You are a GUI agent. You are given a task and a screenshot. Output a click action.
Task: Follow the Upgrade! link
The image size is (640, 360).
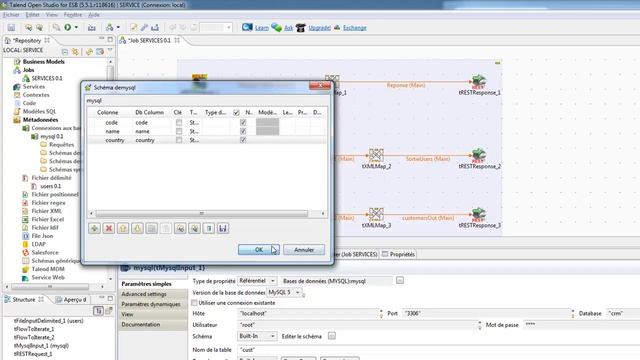click(x=319, y=28)
